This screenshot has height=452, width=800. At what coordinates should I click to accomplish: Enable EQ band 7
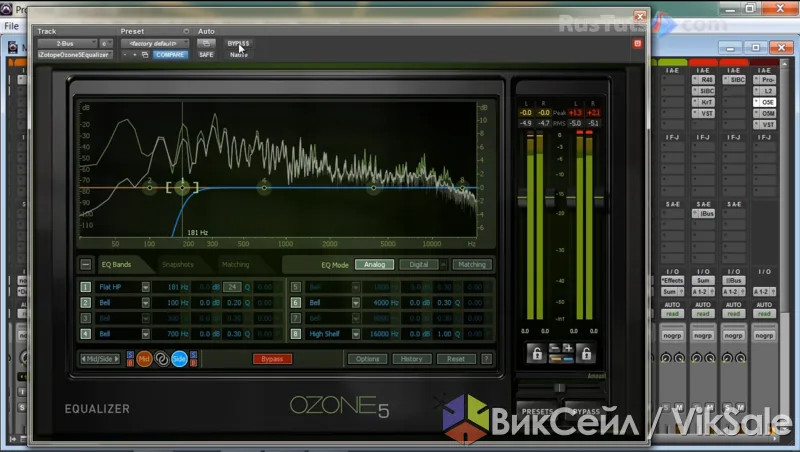(295, 318)
